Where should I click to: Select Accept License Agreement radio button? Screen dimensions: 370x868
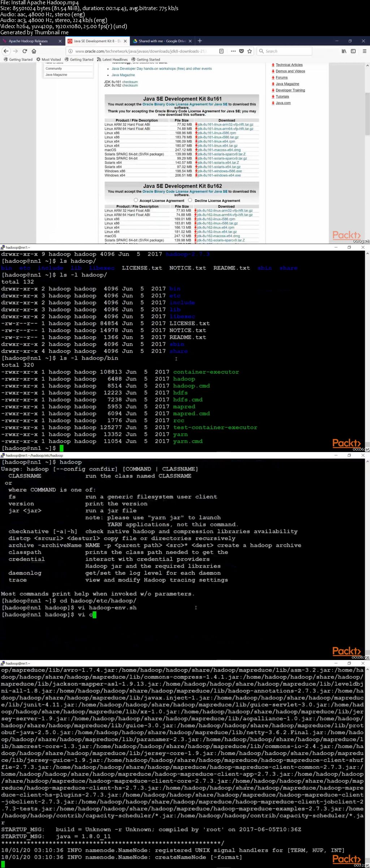tap(136, 200)
